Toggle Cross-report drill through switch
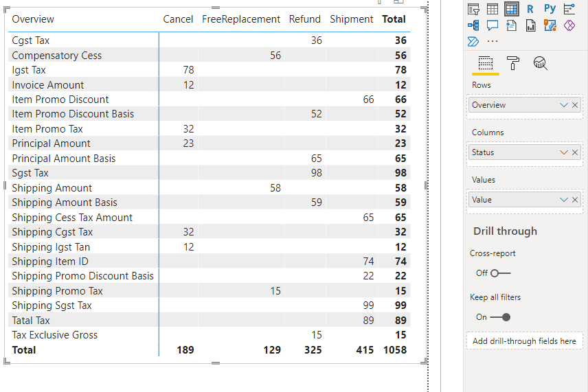Viewport: 588px width, 392px height. point(501,273)
